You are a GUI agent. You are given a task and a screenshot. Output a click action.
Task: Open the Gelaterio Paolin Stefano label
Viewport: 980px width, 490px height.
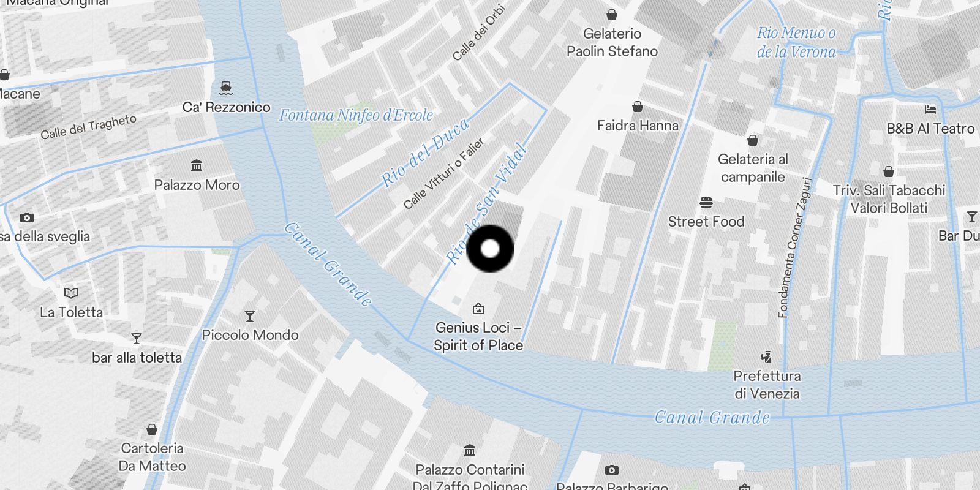[612, 42]
